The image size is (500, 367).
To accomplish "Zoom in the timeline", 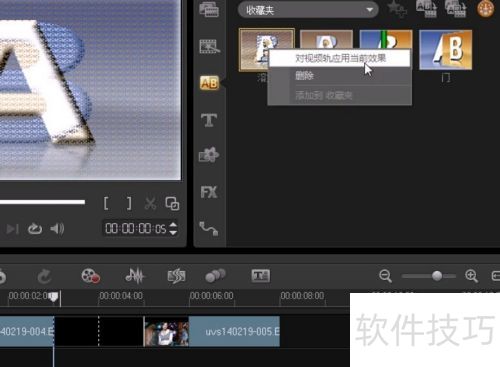I will pyautogui.click(x=472, y=276).
